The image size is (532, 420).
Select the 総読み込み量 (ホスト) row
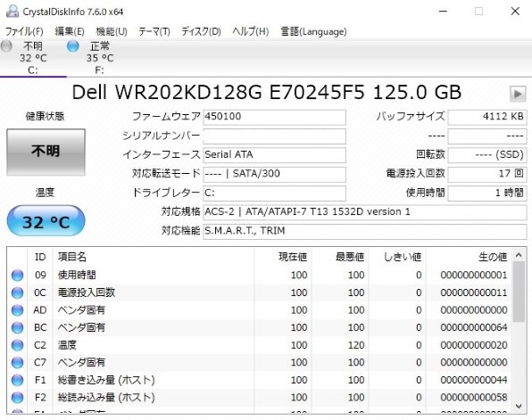(259, 398)
